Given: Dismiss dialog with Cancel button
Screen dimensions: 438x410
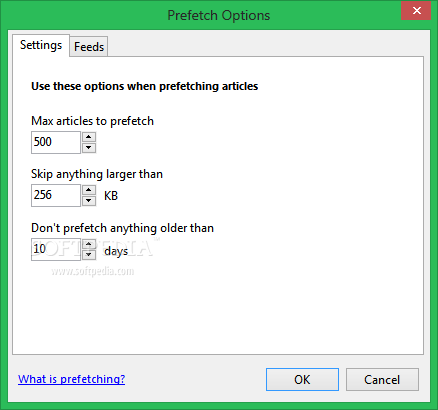Looking at the screenshot, I should tap(382, 379).
